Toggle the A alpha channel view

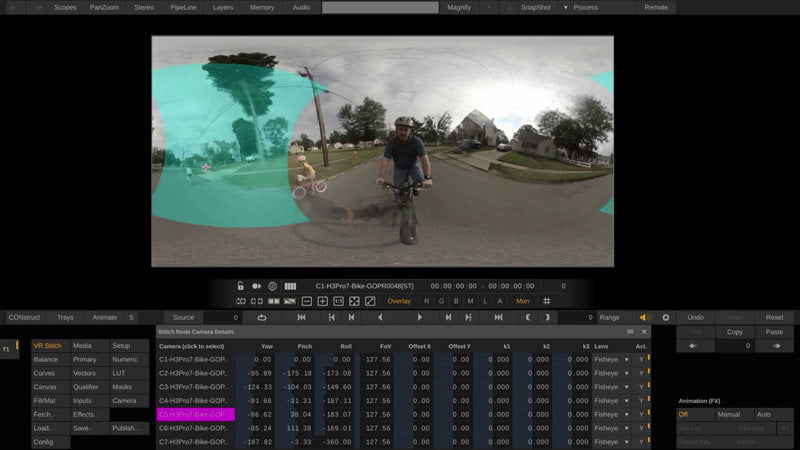(499, 302)
